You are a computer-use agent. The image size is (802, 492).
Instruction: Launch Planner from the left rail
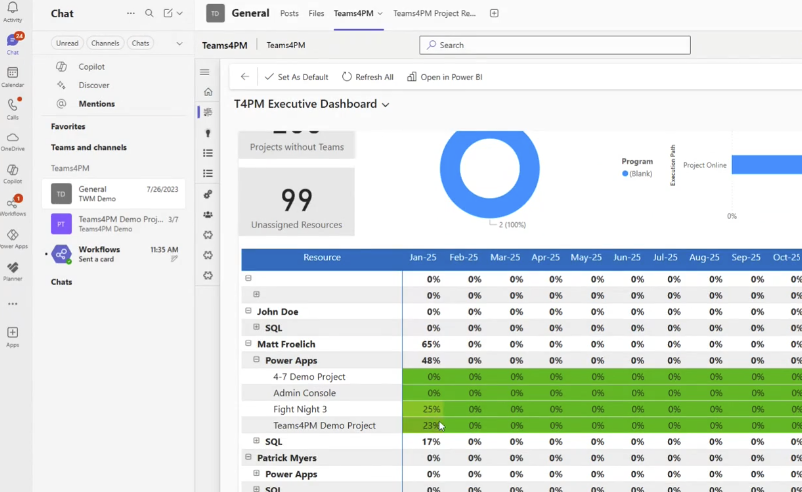coord(13,270)
